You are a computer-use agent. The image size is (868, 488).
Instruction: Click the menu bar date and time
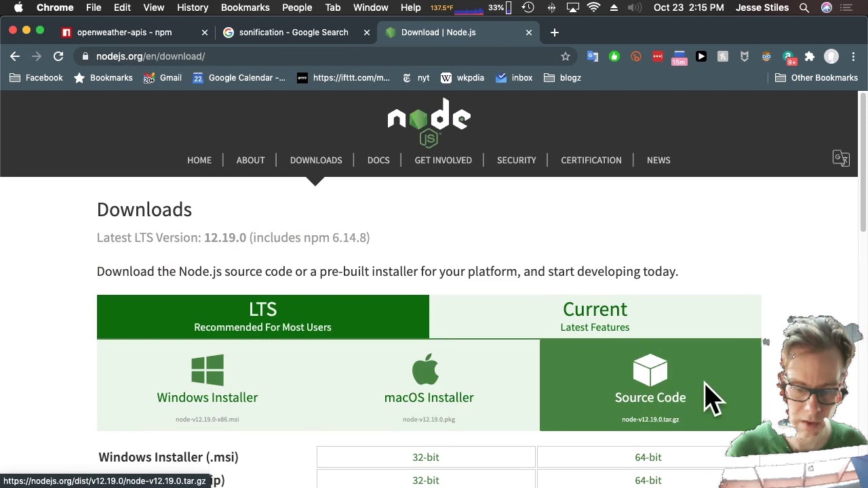click(688, 7)
